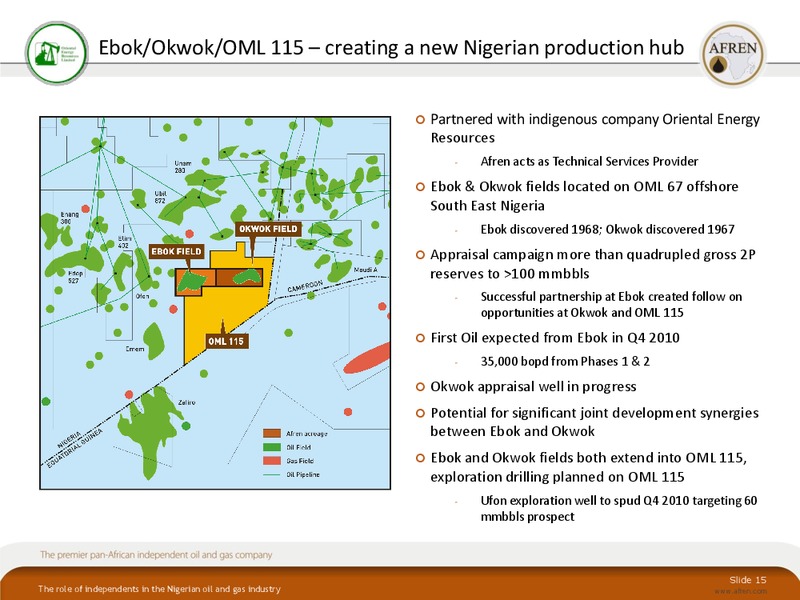Click the NIGERIA border label on map

click(69, 439)
